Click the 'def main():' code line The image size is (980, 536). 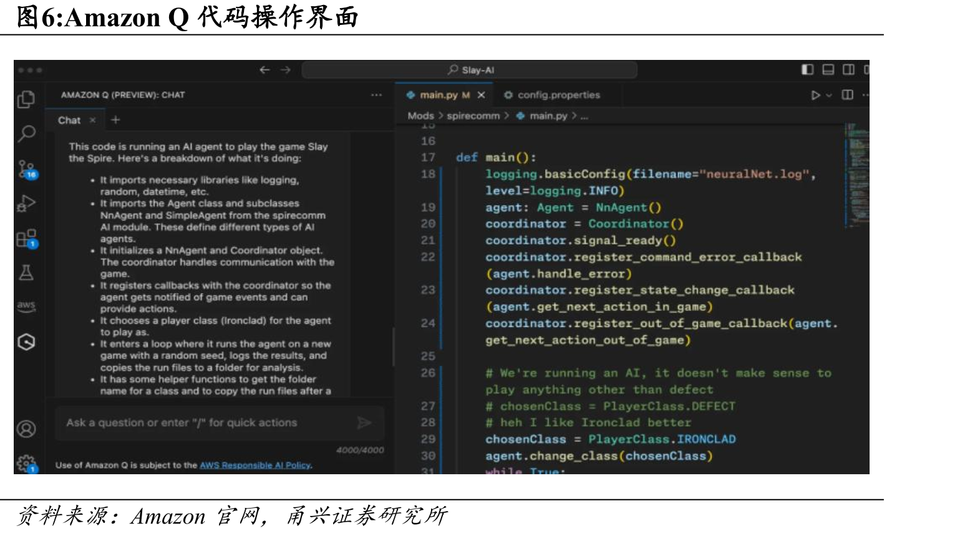click(x=496, y=157)
